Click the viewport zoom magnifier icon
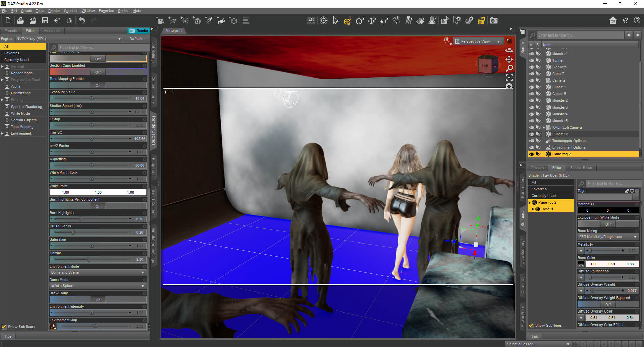Viewport: 644px width, 347px height. tap(509, 68)
